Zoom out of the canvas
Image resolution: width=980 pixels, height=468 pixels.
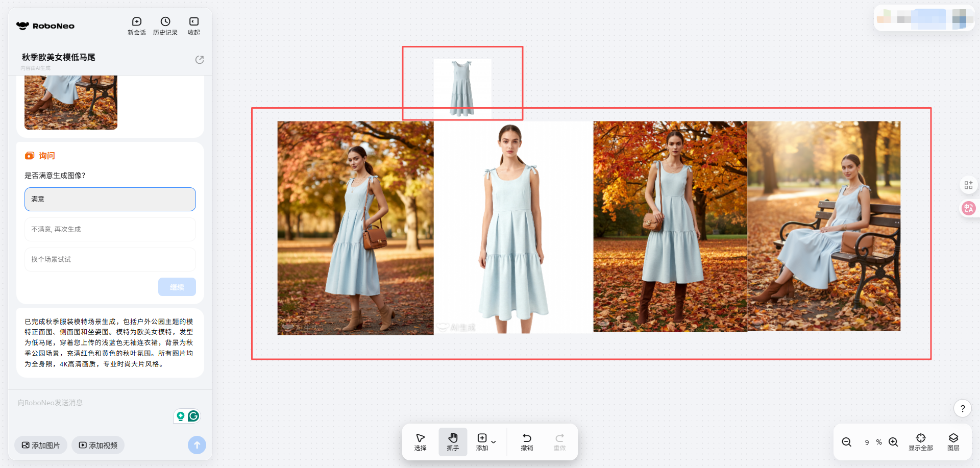(846, 442)
